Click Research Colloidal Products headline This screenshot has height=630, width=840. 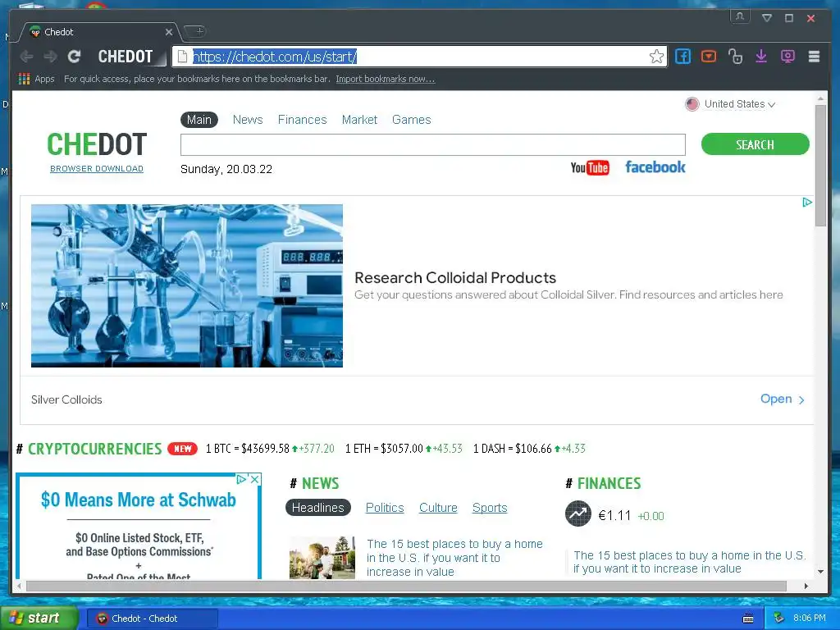(455, 277)
